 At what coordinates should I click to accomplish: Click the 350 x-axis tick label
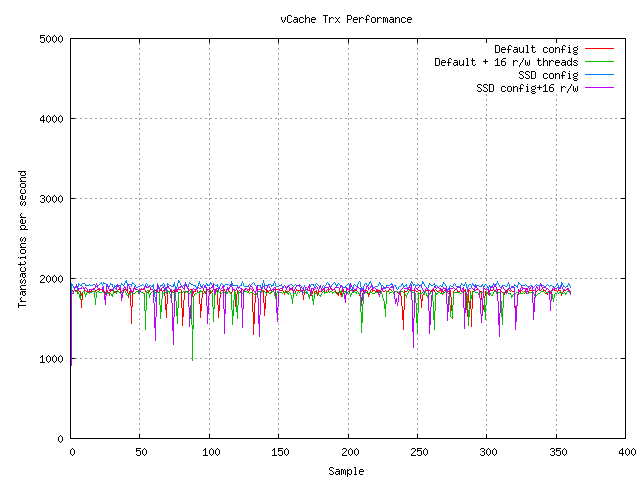pos(556,453)
